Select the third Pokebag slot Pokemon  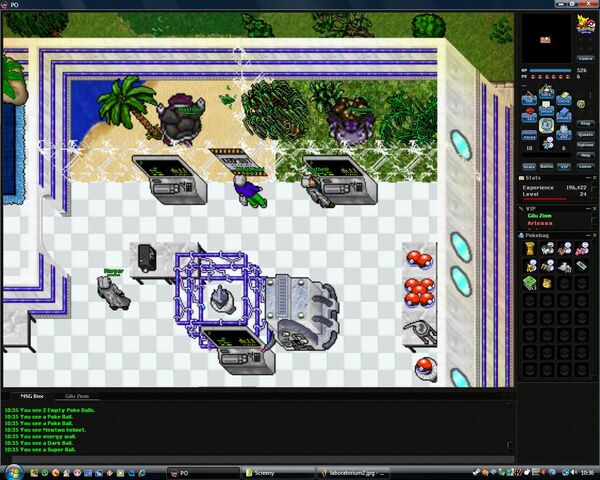[x=564, y=249]
